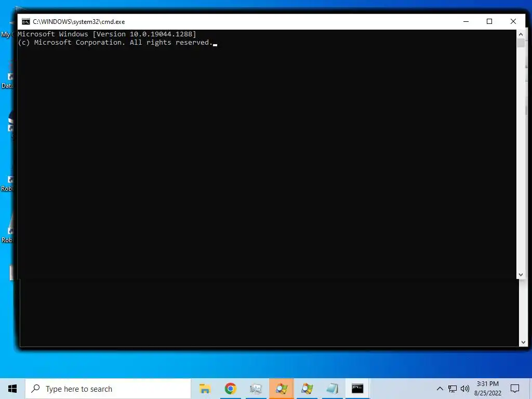Image resolution: width=532 pixels, height=399 pixels.
Task: Open the performance monitor taskbar icon
Action: coord(256,389)
